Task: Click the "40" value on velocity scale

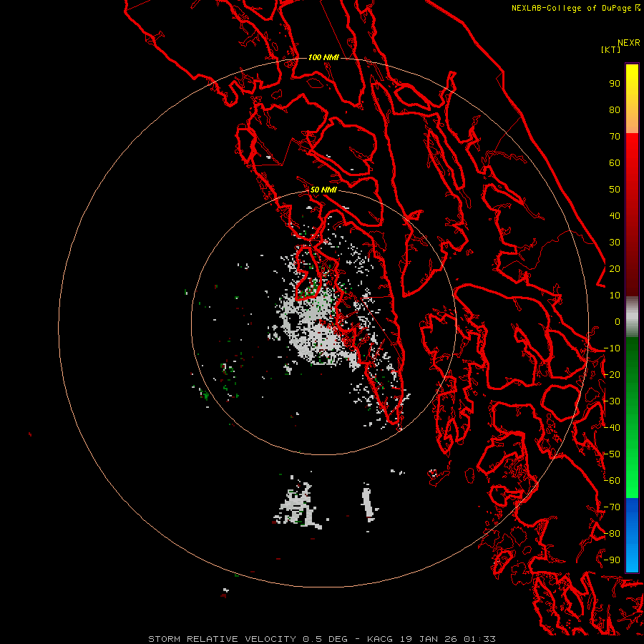Action: (615, 215)
